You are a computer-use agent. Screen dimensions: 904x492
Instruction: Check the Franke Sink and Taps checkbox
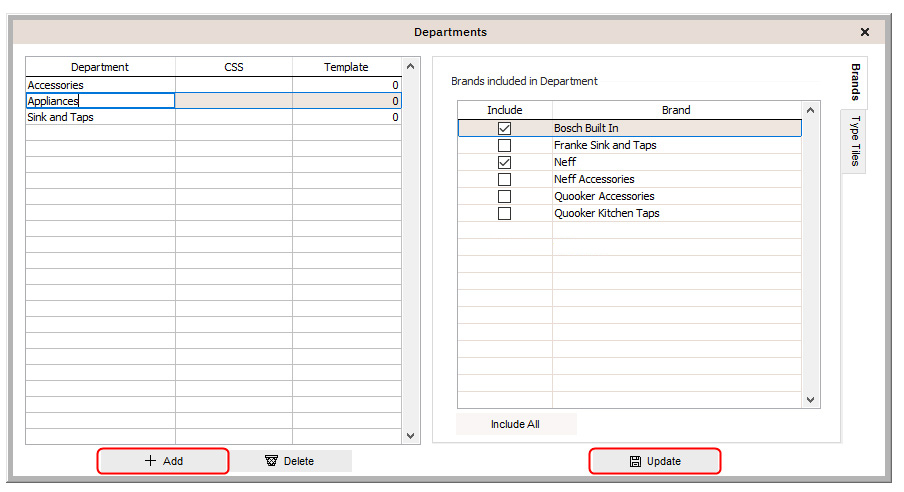(x=504, y=145)
